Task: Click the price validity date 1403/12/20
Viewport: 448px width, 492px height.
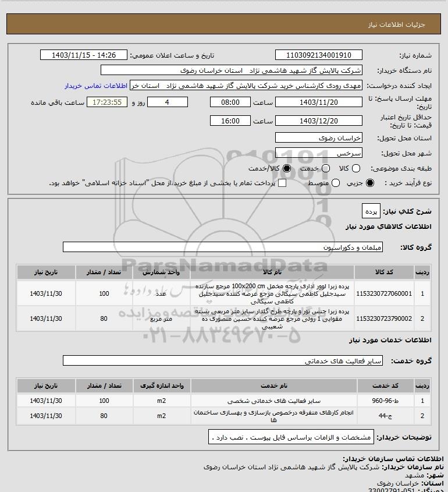Action: click(x=318, y=121)
